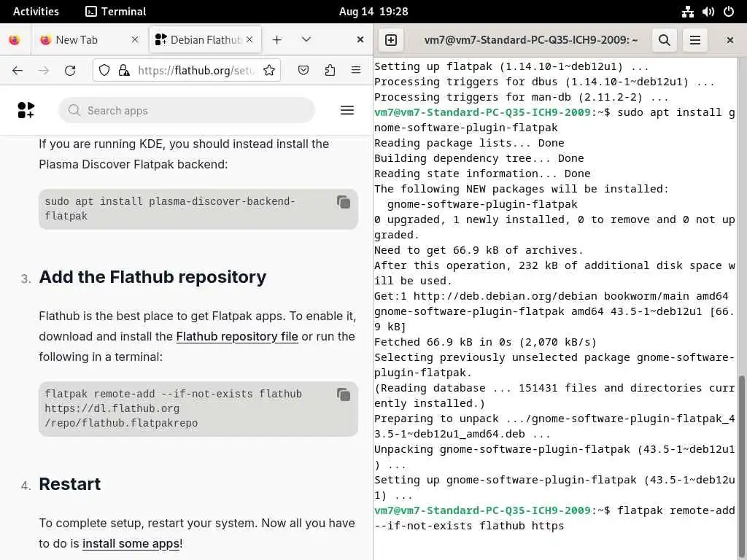Click terminal line 'Need to get 66.9 kB of archives.'
The height and width of the screenshot is (560, 747).
[x=479, y=250]
